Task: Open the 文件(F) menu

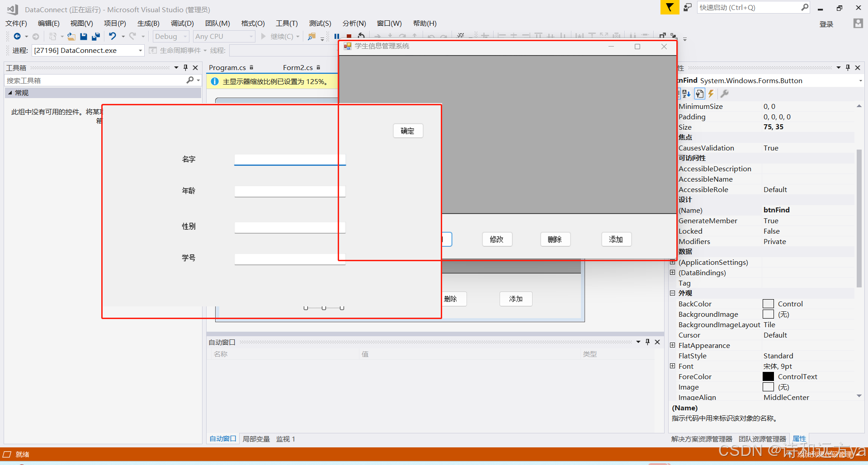Action: pyautogui.click(x=16, y=23)
